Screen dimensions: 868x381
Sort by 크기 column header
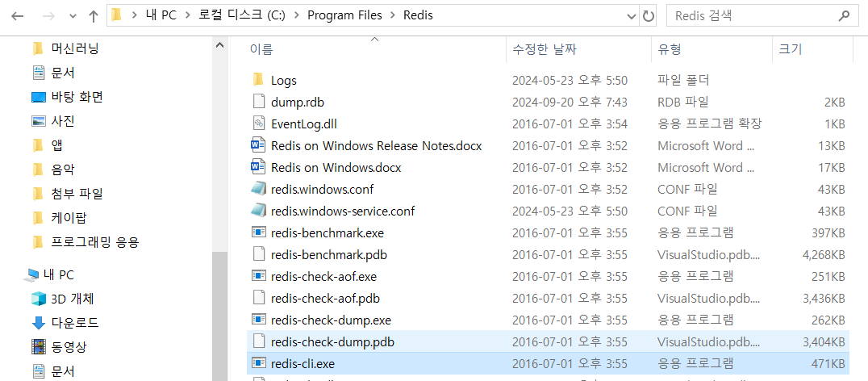coord(812,49)
